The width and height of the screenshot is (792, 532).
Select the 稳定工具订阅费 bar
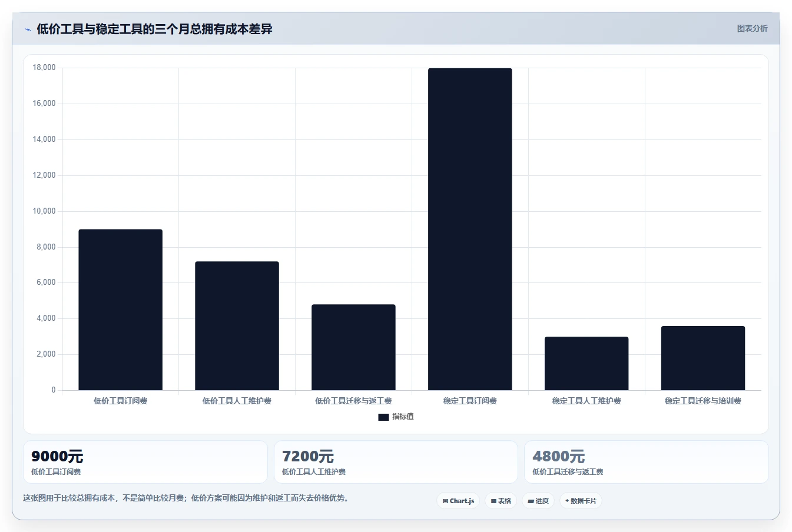tap(470, 229)
